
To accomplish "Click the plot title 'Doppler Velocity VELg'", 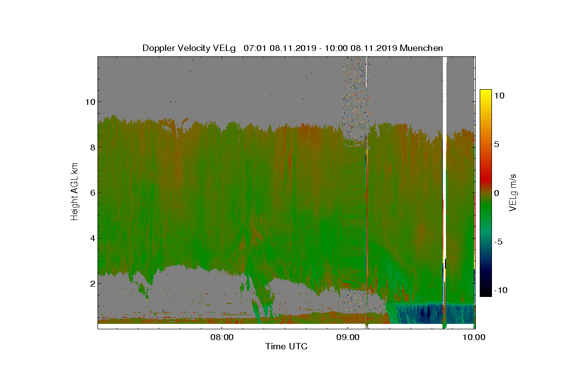I will [x=189, y=48].
